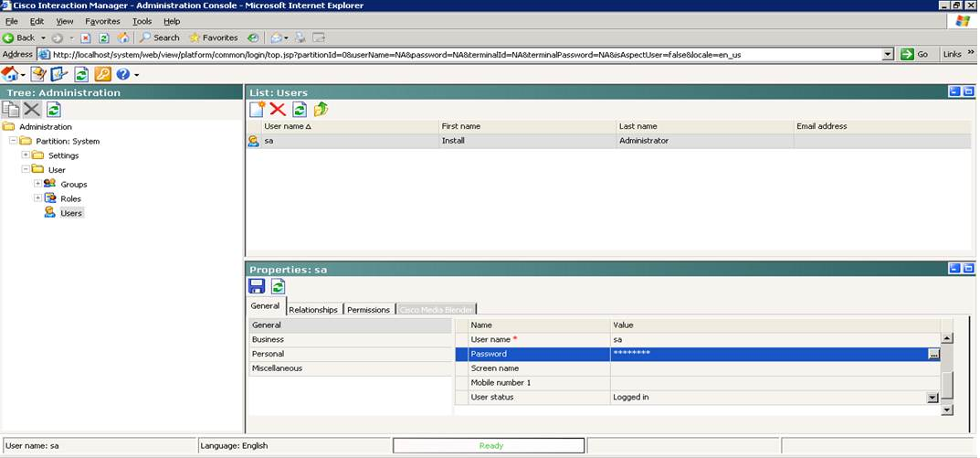Open the blue help question mark icon
The image size is (980, 458).
(123, 74)
